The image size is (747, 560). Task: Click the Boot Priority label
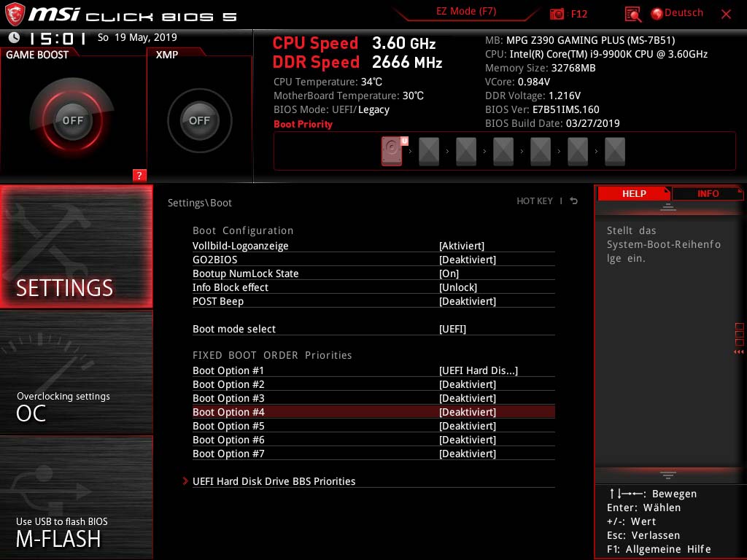[x=303, y=124]
